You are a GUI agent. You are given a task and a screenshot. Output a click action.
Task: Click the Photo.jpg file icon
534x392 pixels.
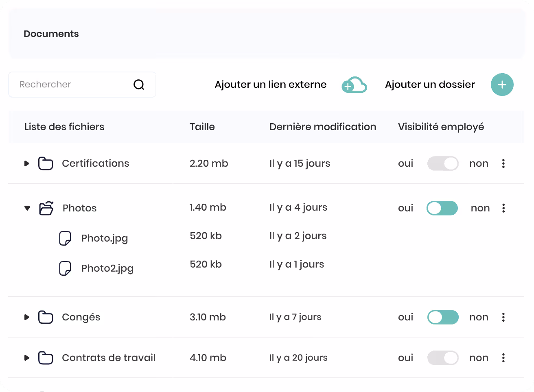[65, 238]
